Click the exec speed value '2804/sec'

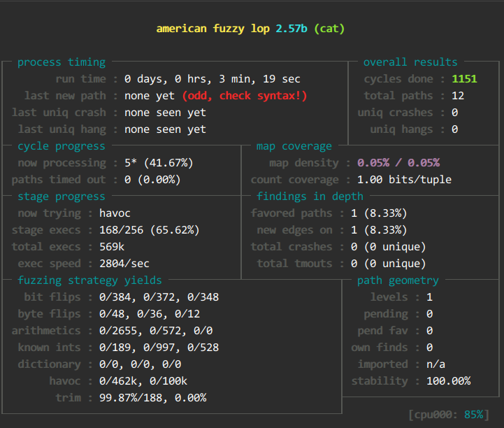coord(124,264)
